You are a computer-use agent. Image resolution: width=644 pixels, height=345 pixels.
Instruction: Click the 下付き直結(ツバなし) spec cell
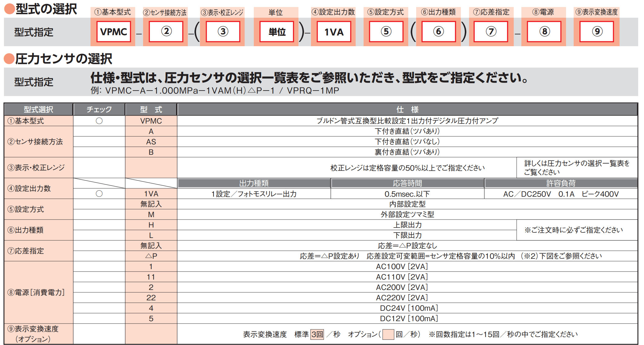[407, 142]
